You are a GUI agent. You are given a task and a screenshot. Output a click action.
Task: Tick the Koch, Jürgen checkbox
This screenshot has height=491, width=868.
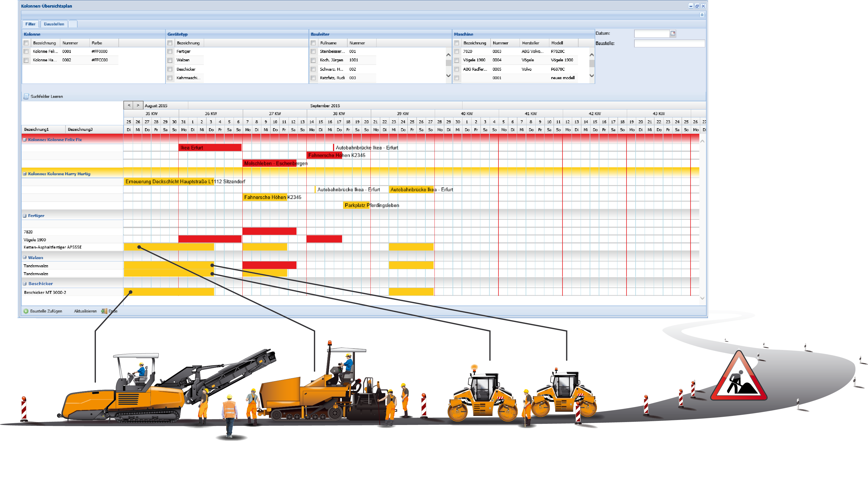pos(313,60)
